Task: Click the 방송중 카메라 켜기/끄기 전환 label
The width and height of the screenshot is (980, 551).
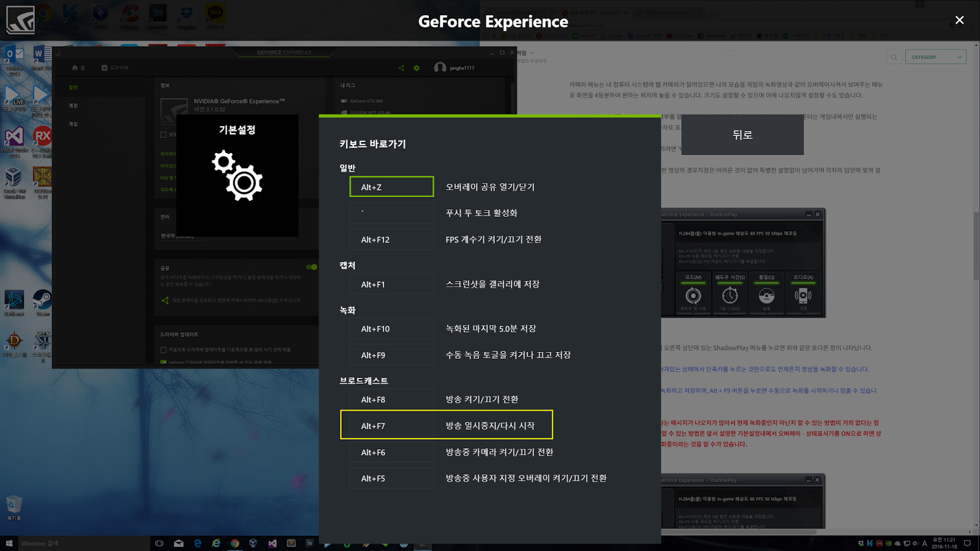Action: coord(499,452)
